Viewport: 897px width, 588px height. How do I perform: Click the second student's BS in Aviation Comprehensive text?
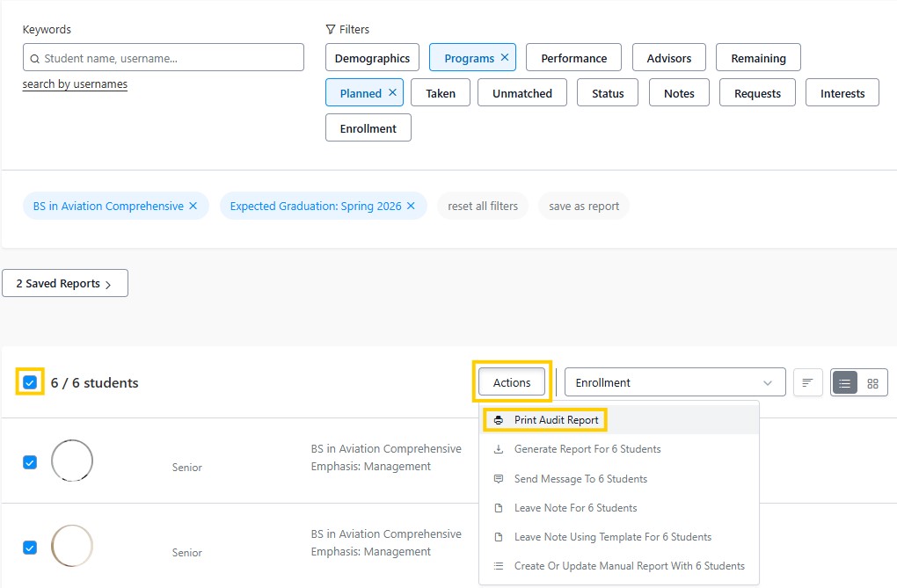(386, 534)
